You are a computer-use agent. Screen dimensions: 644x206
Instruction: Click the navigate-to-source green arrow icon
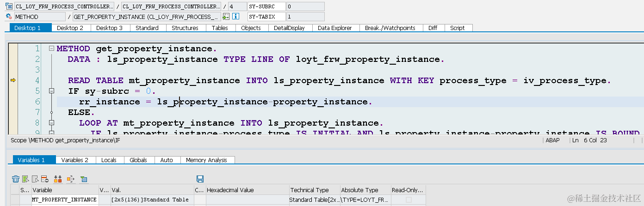[226, 17]
